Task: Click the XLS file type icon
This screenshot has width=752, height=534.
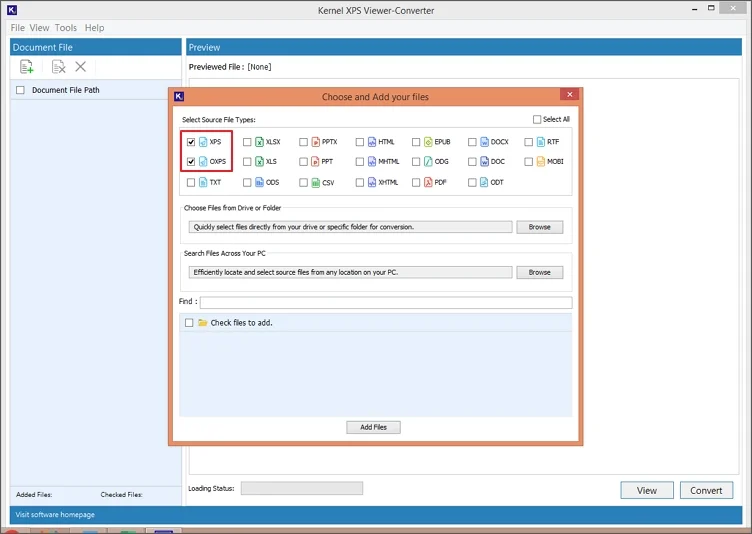Action: (259, 162)
